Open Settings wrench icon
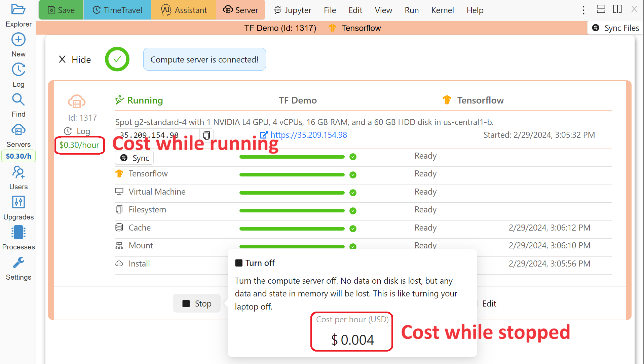This screenshot has width=644, height=364. coord(18,263)
